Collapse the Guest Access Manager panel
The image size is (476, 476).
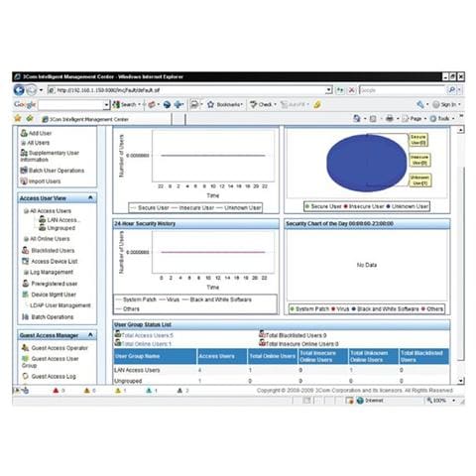click(90, 335)
